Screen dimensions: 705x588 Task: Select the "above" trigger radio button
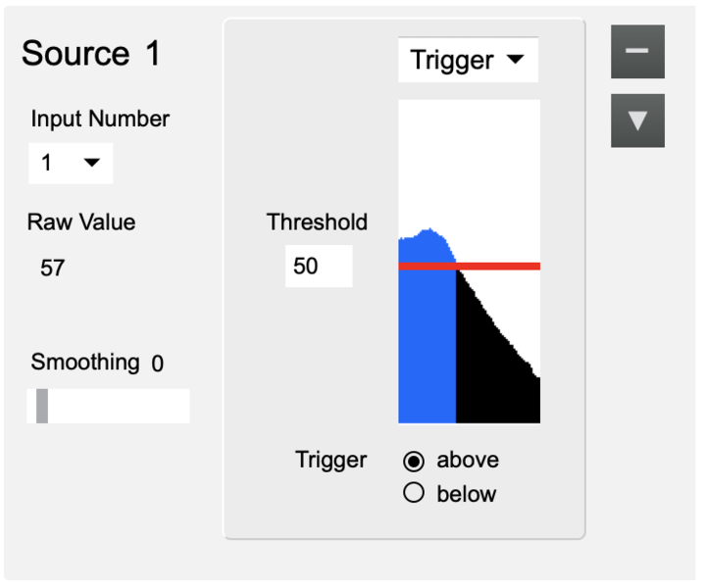point(414,461)
